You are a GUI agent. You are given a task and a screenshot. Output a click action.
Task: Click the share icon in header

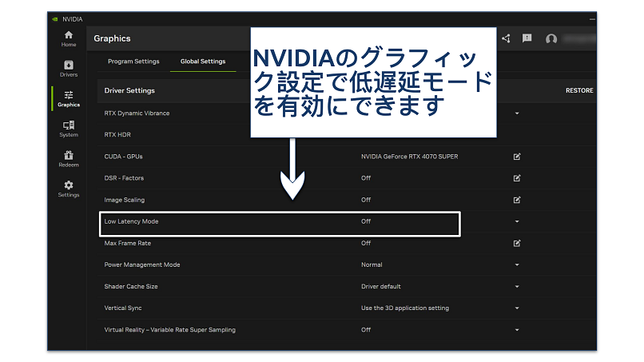506,38
